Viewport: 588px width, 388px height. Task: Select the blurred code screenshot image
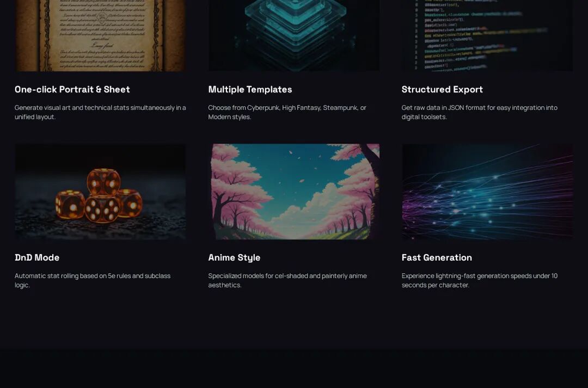(x=487, y=35)
